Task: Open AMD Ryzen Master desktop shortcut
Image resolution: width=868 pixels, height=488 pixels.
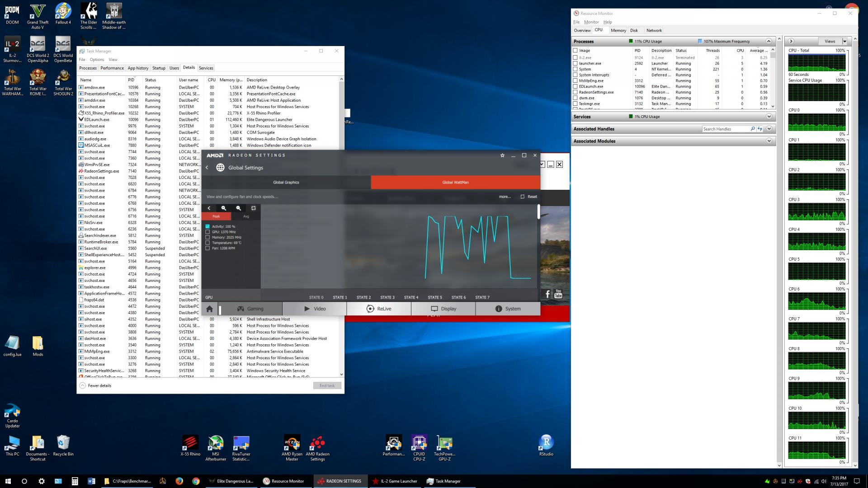Action: click(292, 448)
